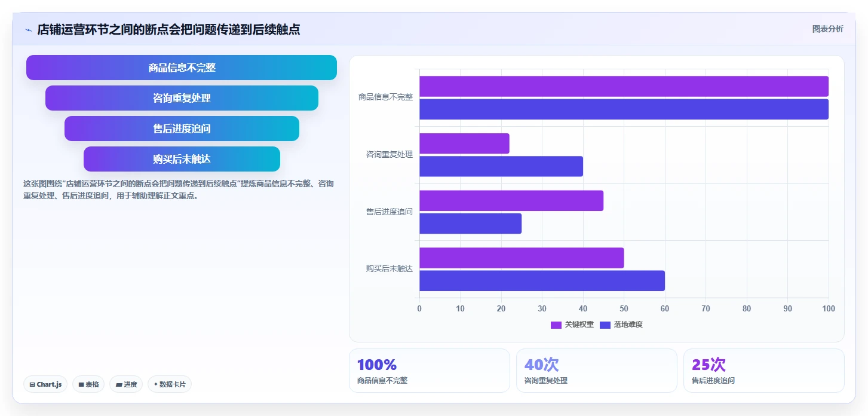Click the 数据卡片 tag chip
The height and width of the screenshot is (416, 868).
point(170,384)
